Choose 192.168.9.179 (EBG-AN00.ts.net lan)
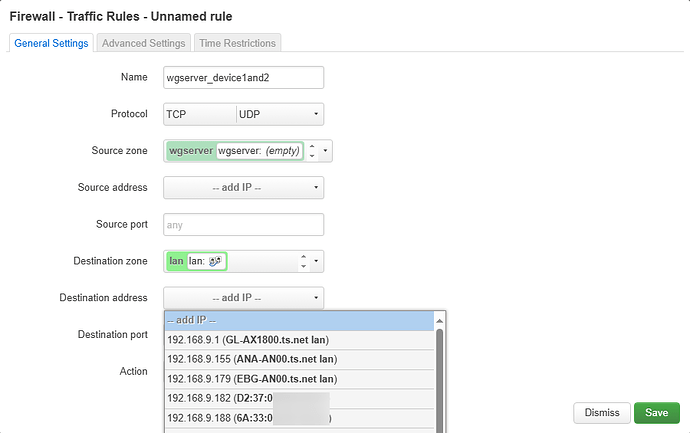The height and width of the screenshot is (433, 690). [x=299, y=379]
